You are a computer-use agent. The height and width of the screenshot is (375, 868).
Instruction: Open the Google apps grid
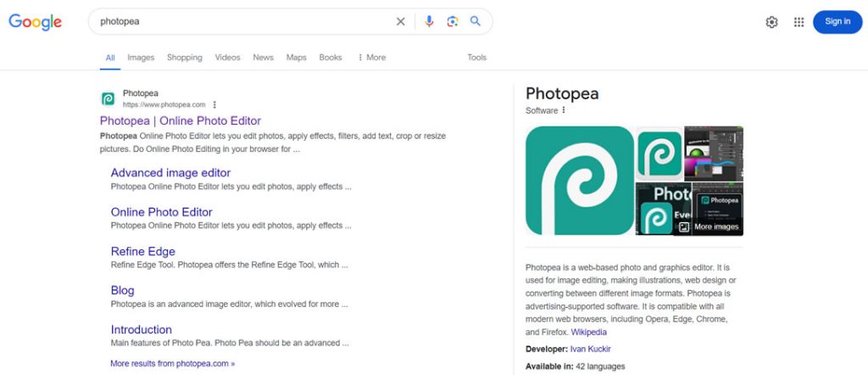coord(798,22)
